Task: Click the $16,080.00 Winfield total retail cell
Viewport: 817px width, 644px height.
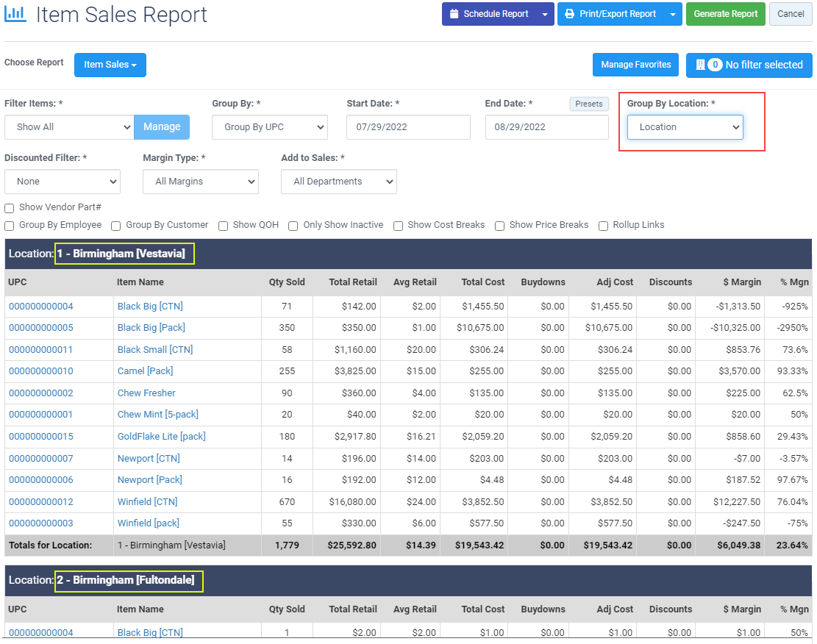Action: [x=353, y=502]
